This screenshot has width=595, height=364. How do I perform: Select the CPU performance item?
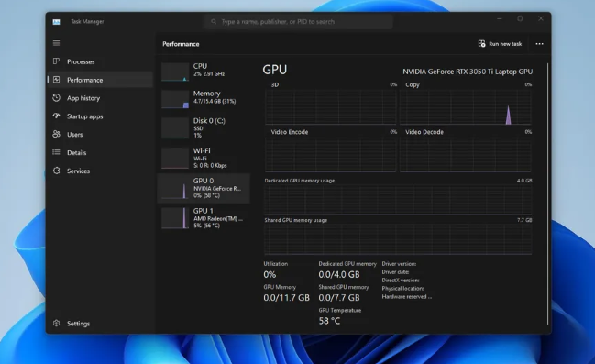coord(204,72)
